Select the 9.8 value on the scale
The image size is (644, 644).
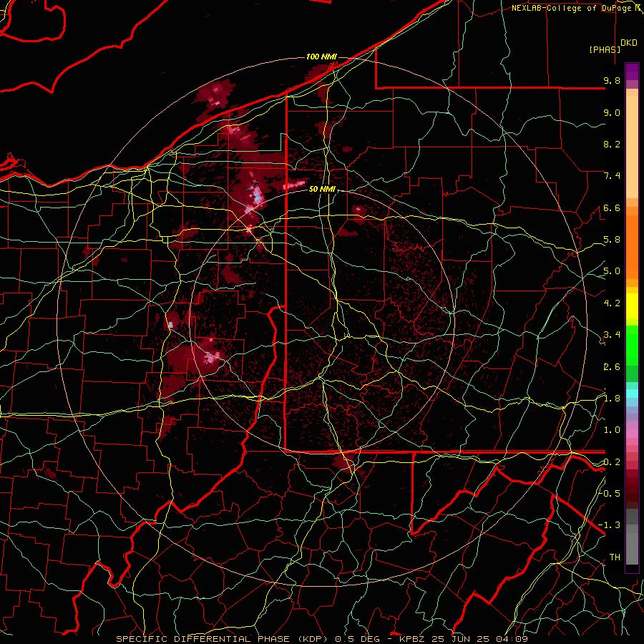point(612,80)
